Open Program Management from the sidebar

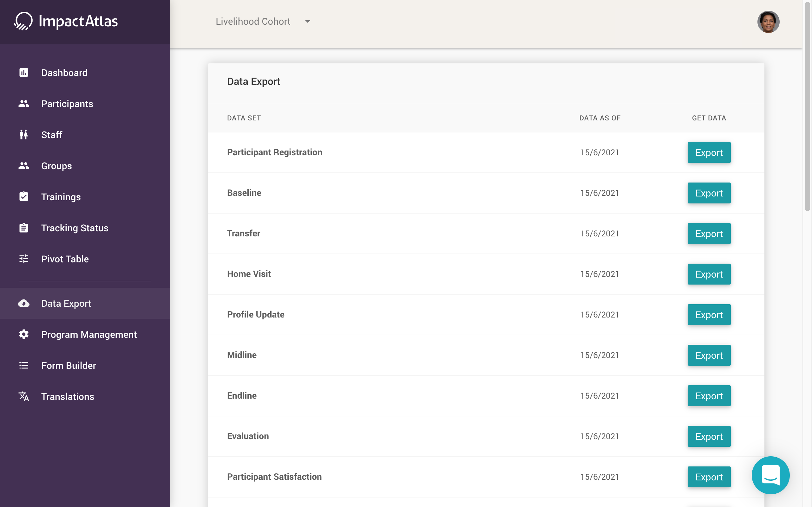88,334
